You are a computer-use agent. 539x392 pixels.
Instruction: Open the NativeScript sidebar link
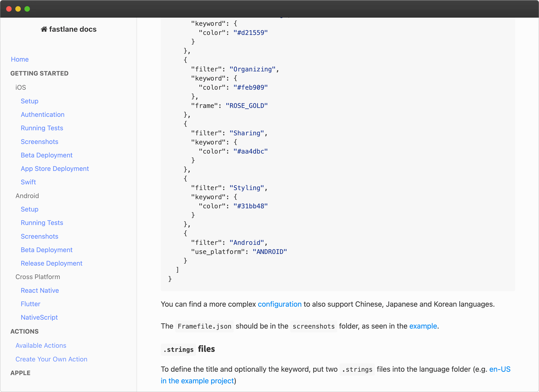39,317
